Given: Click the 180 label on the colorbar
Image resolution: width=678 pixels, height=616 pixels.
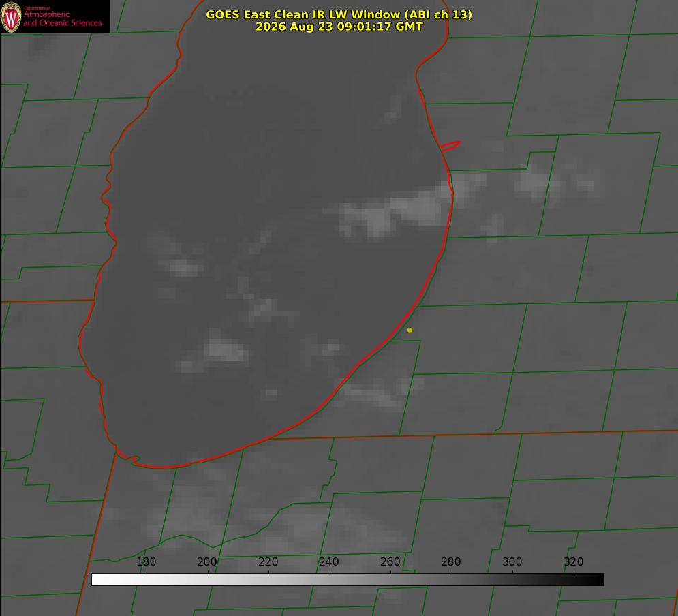Looking at the screenshot, I should (x=146, y=561).
